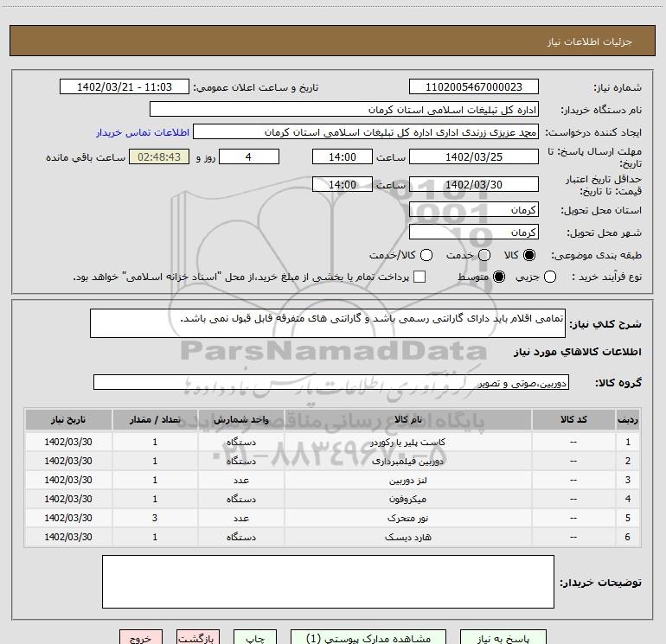Image resolution: width=666 pixels, height=644 pixels.
Task: Click the پاسخ به نیاز button
Action: click(x=503, y=638)
